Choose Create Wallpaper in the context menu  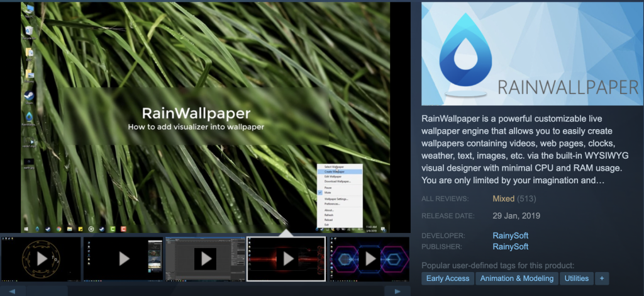pos(340,171)
